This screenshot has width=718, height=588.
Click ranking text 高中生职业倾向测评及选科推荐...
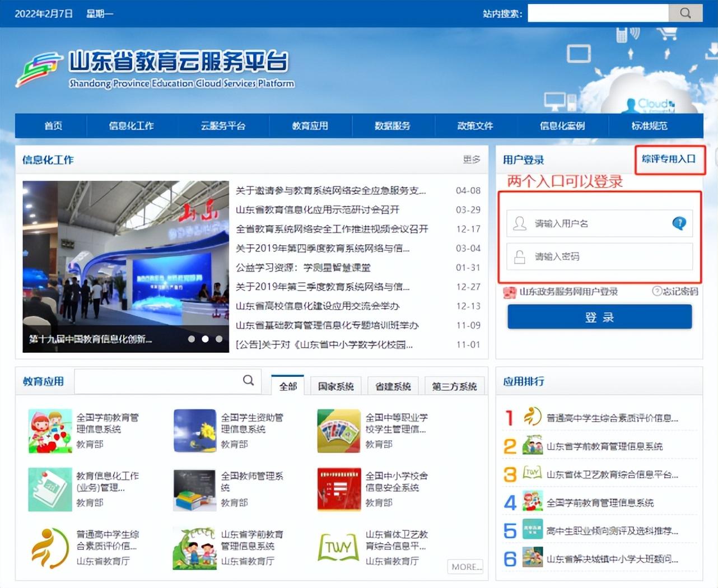[613, 530]
